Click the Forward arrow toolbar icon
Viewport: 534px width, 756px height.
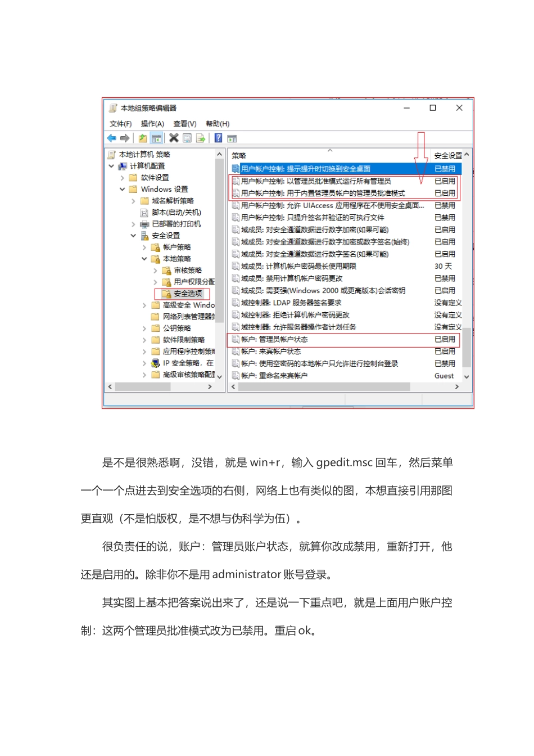coord(125,138)
